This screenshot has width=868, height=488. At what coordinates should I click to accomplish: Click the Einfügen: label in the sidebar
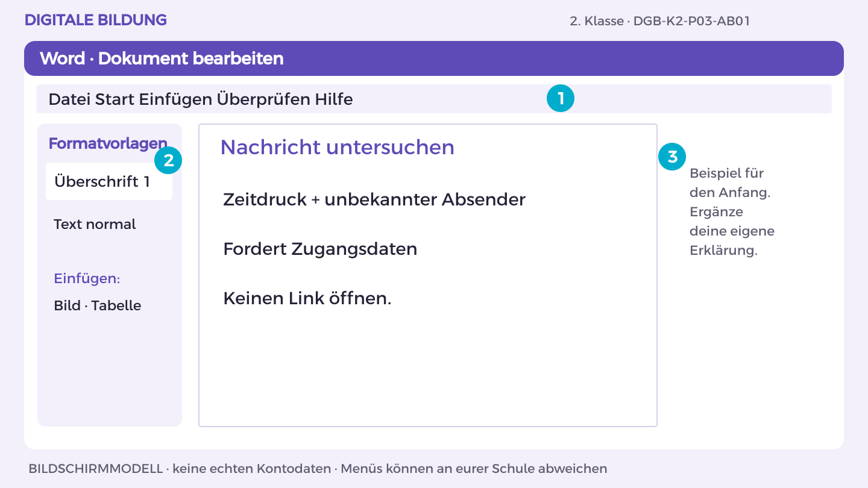pyautogui.click(x=87, y=279)
